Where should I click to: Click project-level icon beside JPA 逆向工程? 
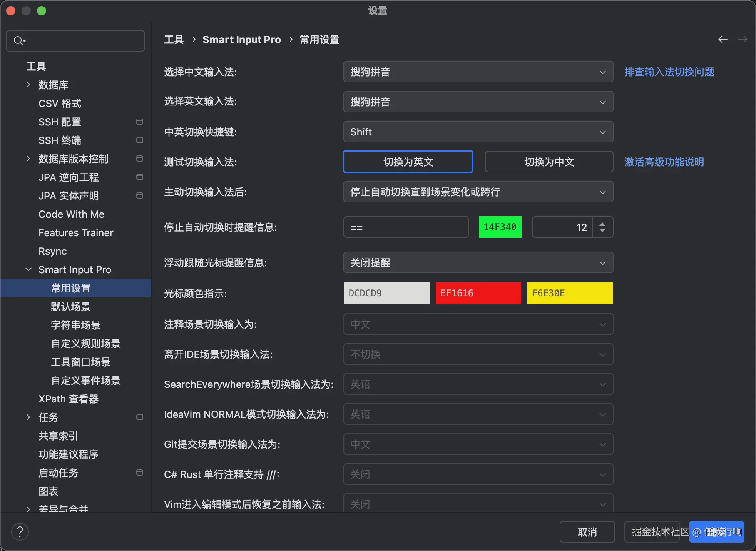pyautogui.click(x=140, y=177)
